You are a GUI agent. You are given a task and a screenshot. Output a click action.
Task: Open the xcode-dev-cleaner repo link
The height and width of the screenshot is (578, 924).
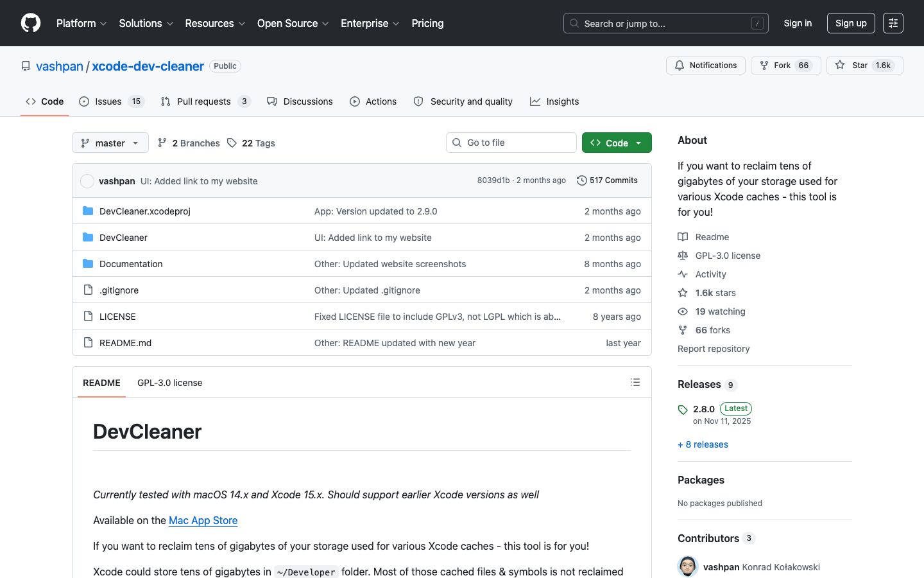tap(148, 66)
